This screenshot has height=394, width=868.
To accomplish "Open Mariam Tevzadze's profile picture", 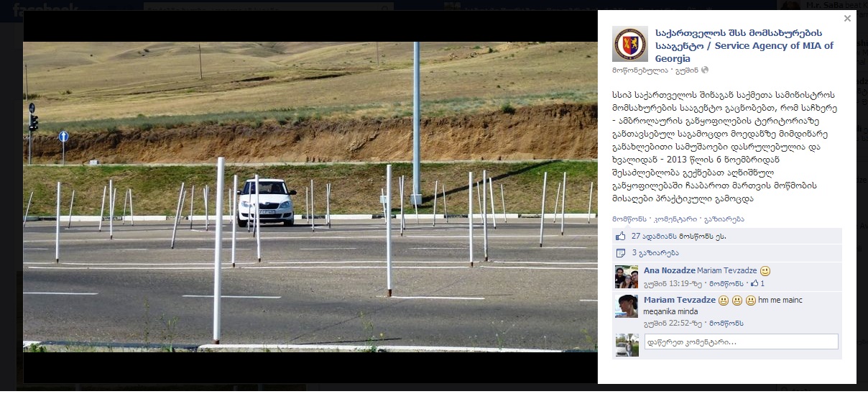I will click(x=627, y=306).
